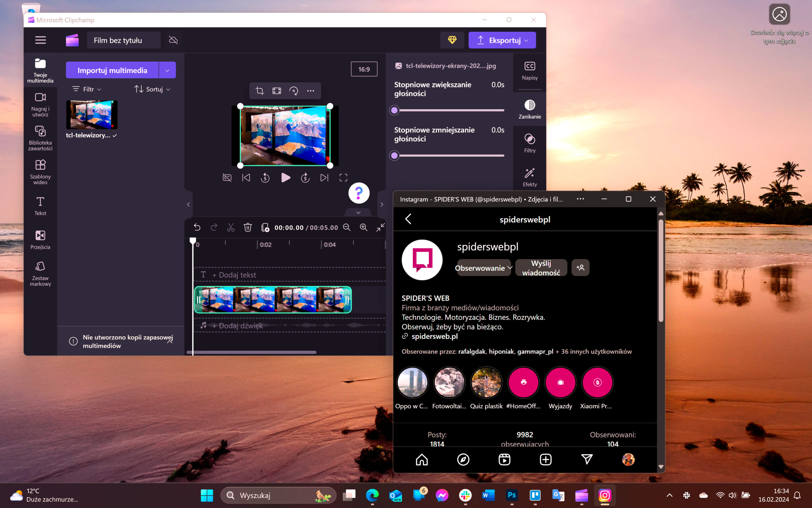812x508 pixels.
Task: Click Wyślij wiadomość button on Instagram
Action: coord(541,268)
